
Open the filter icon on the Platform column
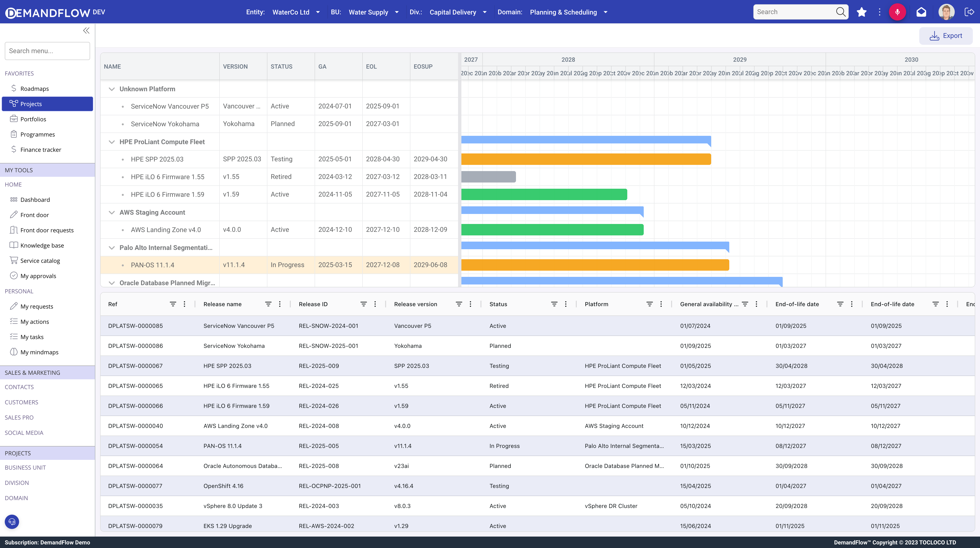pos(649,304)
